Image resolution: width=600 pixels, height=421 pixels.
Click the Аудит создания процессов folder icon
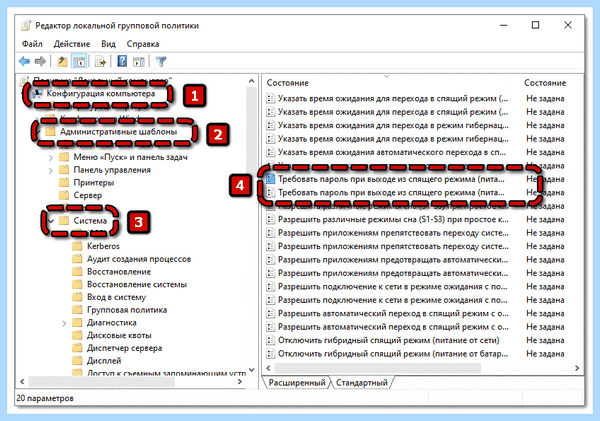click(x=77, y=259)
